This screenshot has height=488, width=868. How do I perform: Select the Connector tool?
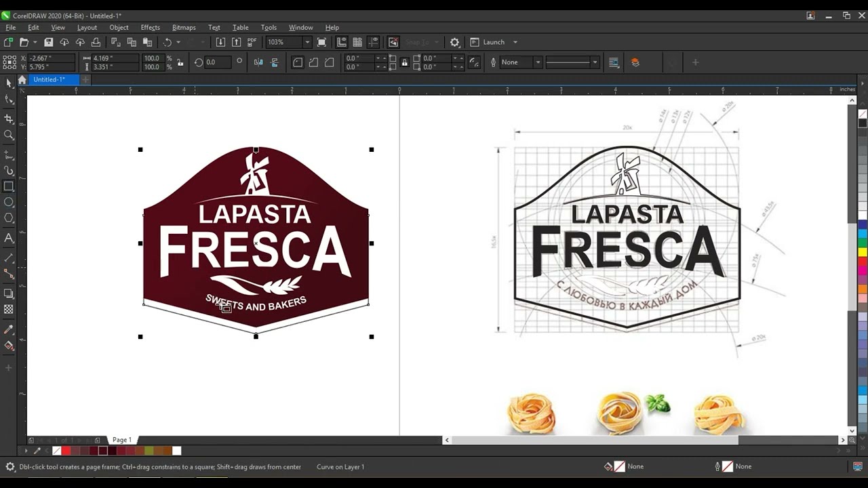pos(9,274)
